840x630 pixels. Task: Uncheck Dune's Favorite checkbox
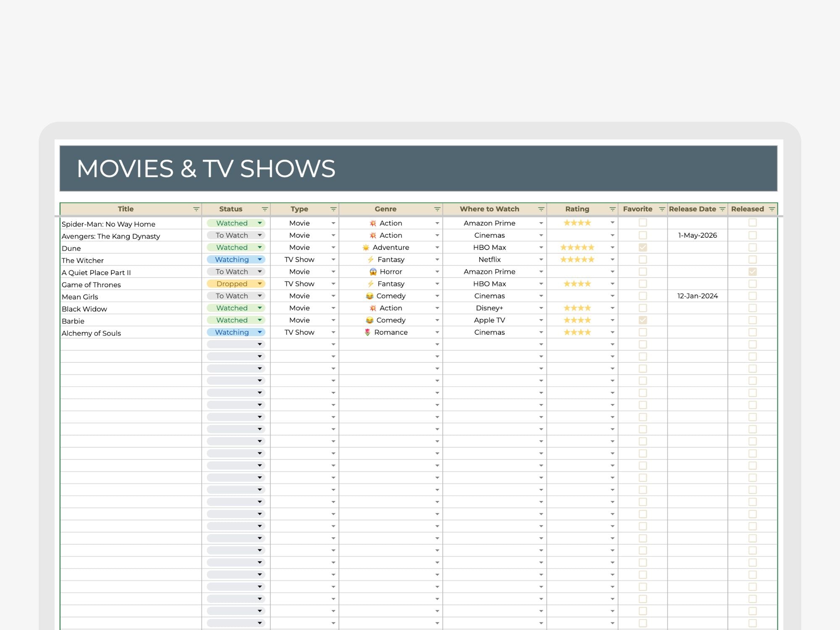[x=643, y=247]
